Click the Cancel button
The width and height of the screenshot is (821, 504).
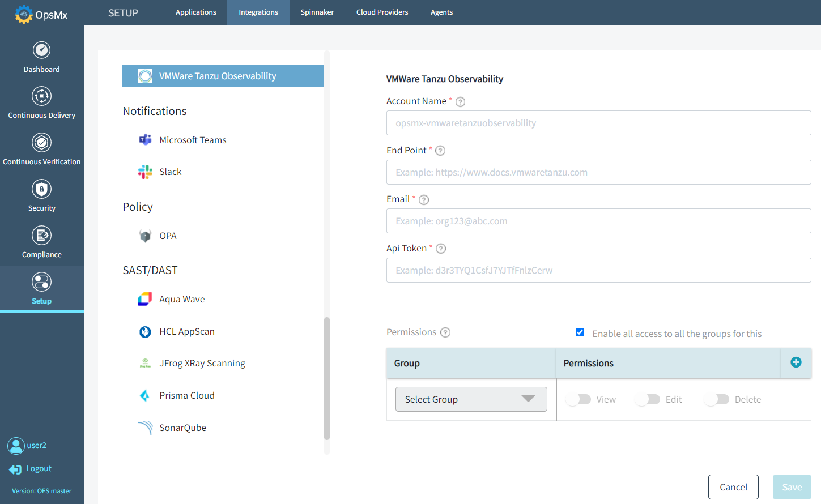click(733, 486)
